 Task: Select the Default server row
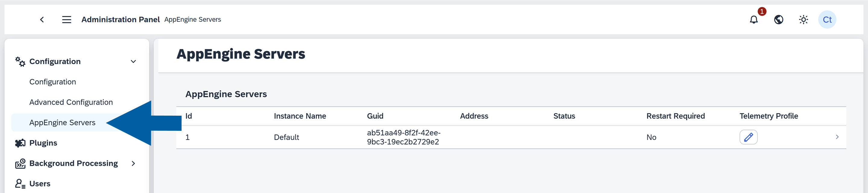click(287, 137)
